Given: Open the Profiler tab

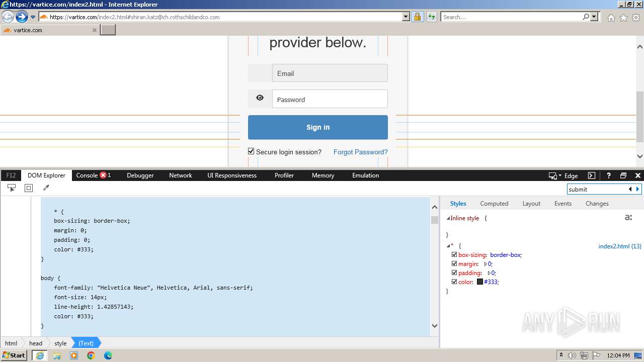Looking at the screenshot, I should pyautogui.click(x=284, y=175).
